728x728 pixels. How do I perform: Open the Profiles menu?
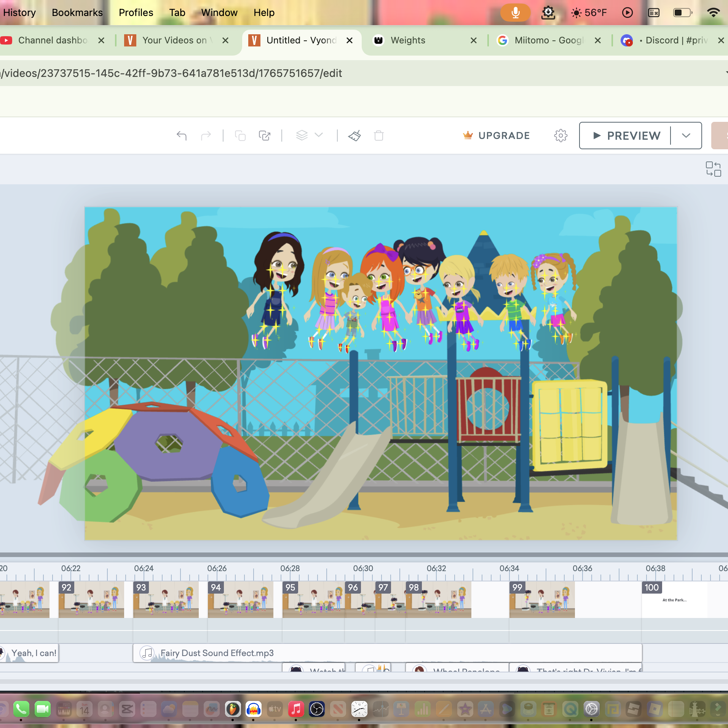136,13
